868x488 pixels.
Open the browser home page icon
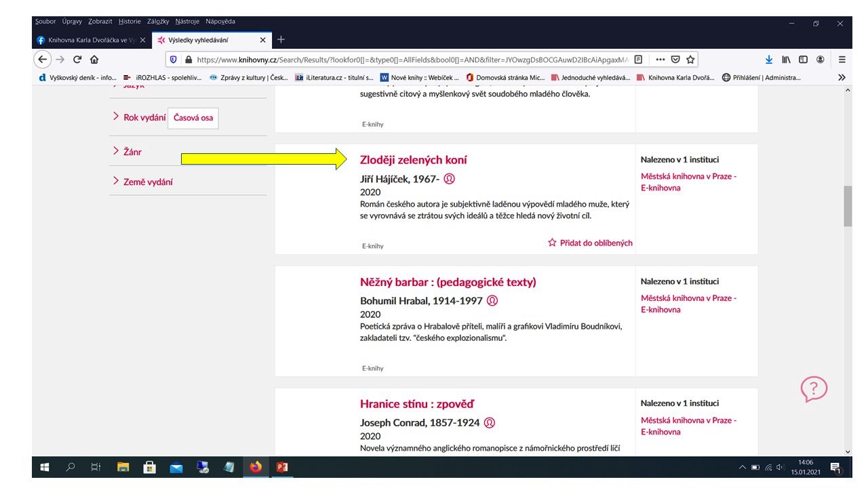pos(94,59)
